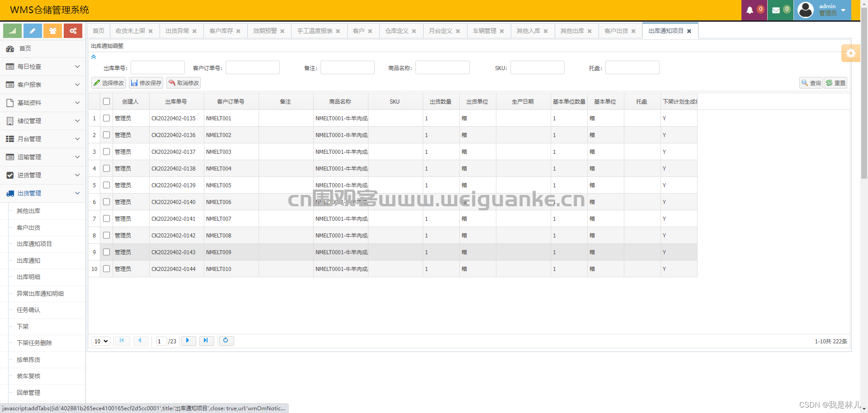The width and height of the screenshot is (868, 413).
Task: Click the blue pencil icon button
Action: (33, 31)
